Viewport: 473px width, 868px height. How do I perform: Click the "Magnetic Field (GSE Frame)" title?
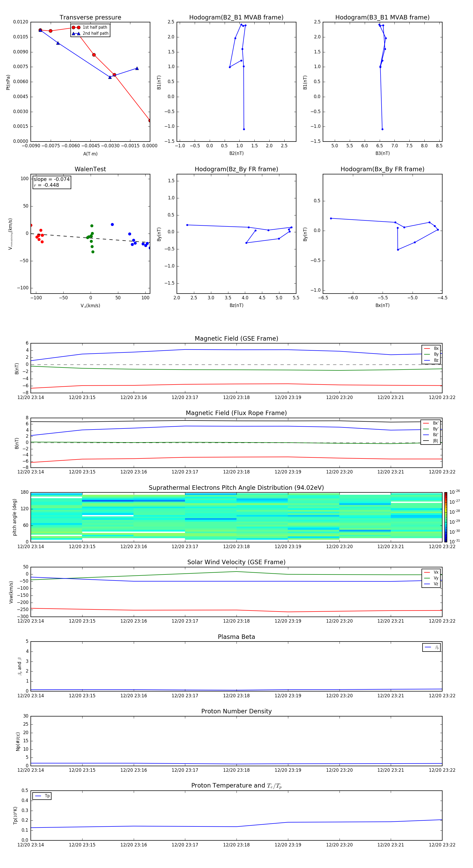(236, 339)
